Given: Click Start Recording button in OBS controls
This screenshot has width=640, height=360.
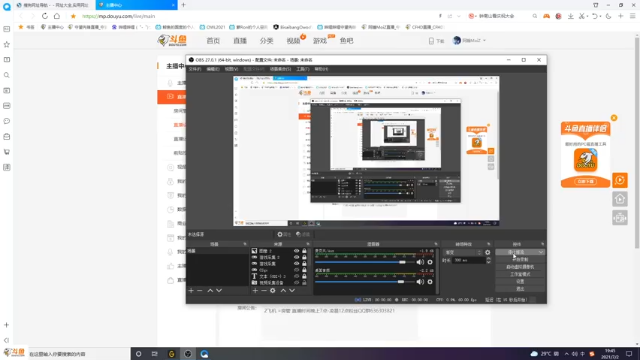Looking at the screenshot, I should [520, 260].
